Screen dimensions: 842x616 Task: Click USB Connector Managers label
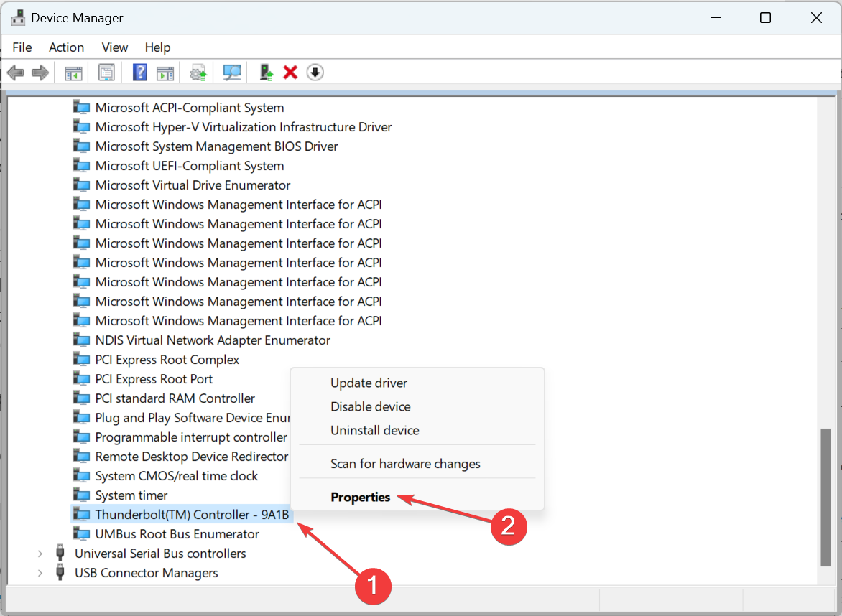[146, 572]
